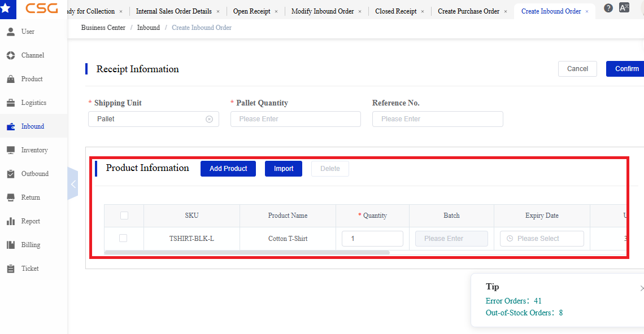Image resolution: width=644 pixels, height=334 pixels.
Task: Open the Shipping Unit dropdown
Action: (153, 119)
